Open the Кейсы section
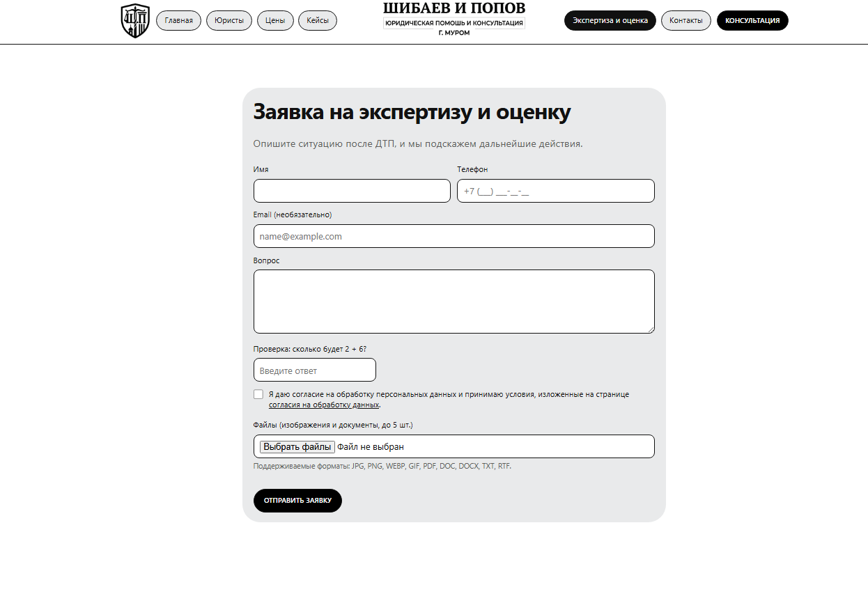Screen dimensions: 868x594 coord(318,21)
